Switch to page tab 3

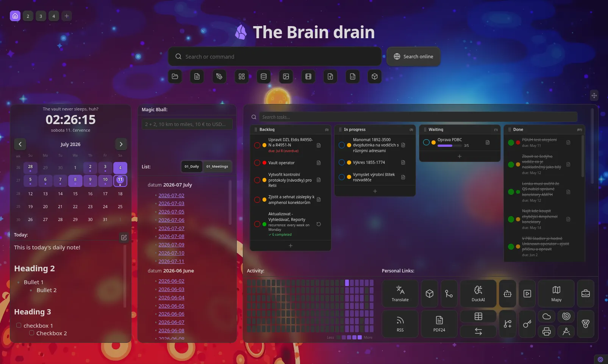(41, 16)
